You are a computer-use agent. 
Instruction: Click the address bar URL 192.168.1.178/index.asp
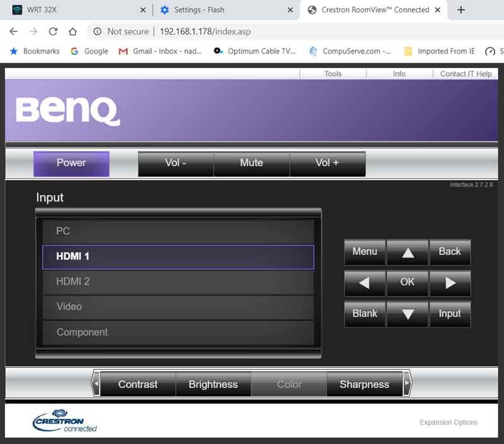tap(205, 31)
